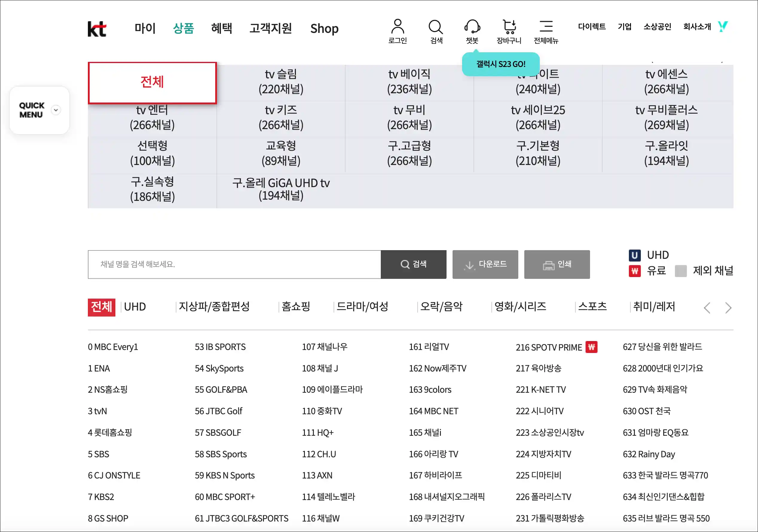
Task: Click the 인쇄 print button
Action: pyautogui.click(x=557, y=264)
